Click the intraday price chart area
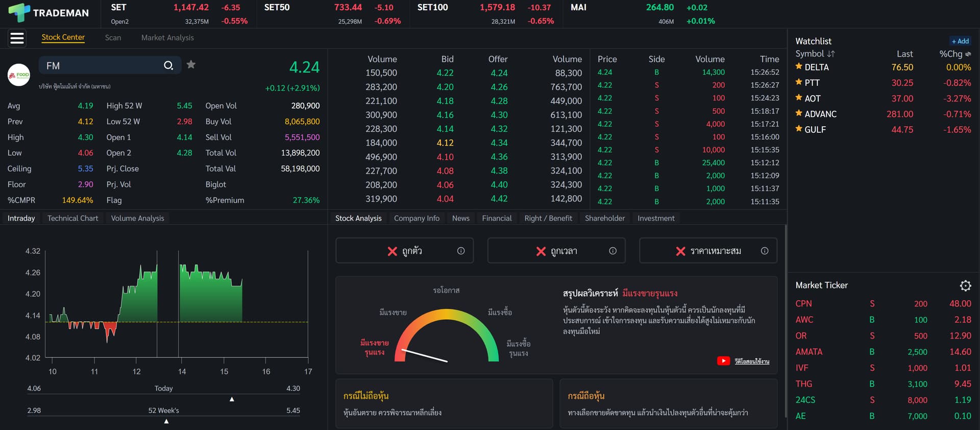The height and width of the screenshot is (430, 980). [177, 304]
